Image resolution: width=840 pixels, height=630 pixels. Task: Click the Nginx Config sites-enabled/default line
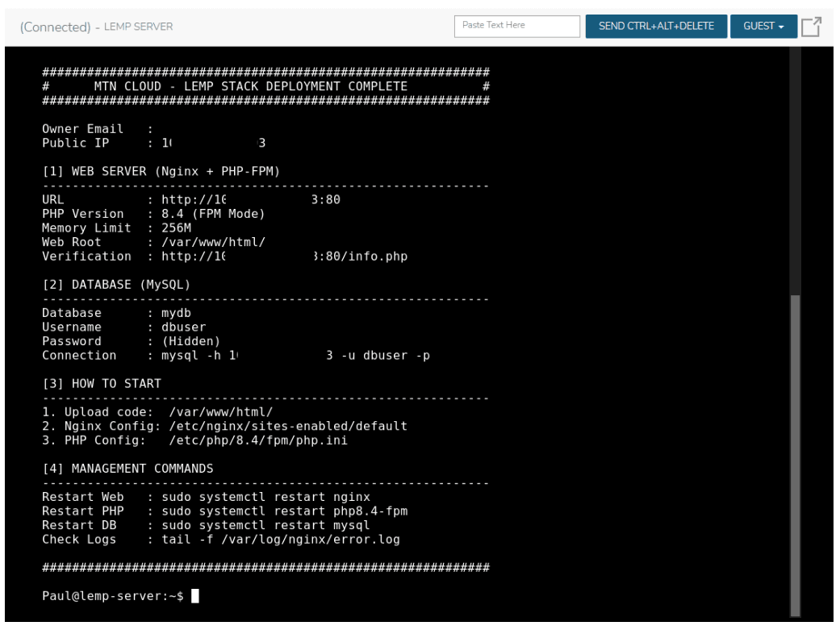225,426
